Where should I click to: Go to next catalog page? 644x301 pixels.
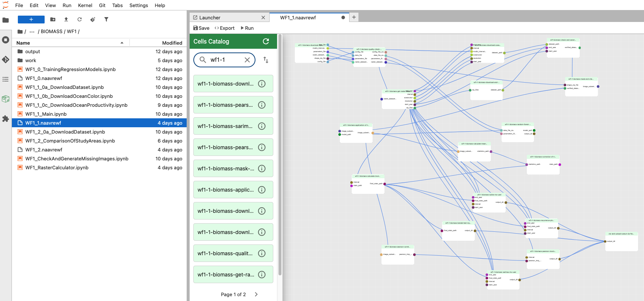tap(256, 294)
